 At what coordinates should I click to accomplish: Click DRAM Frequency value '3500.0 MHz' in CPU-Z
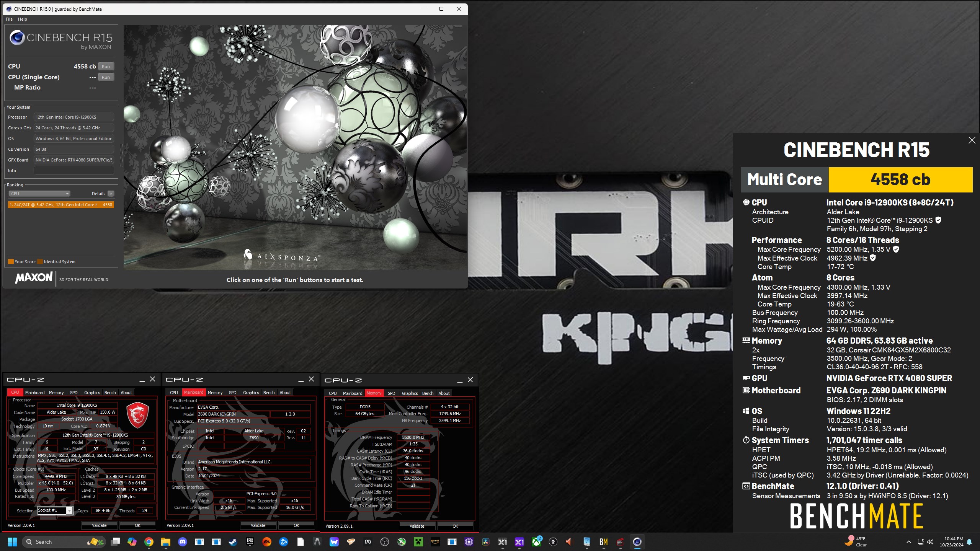(x=413, y=437)
